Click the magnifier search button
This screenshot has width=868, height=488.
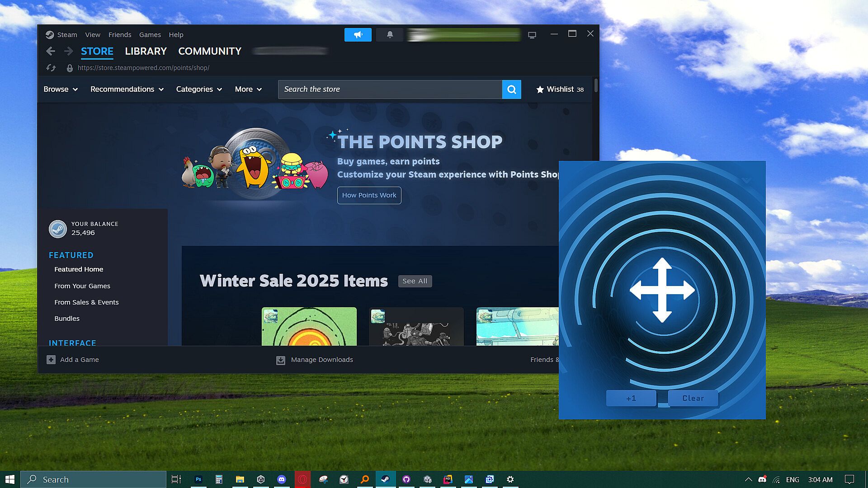(511, 89)
